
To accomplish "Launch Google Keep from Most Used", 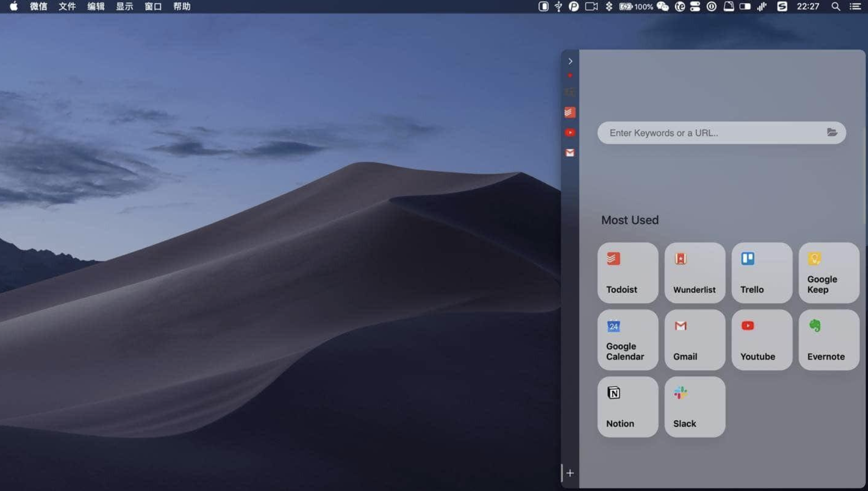I will 829,273.
